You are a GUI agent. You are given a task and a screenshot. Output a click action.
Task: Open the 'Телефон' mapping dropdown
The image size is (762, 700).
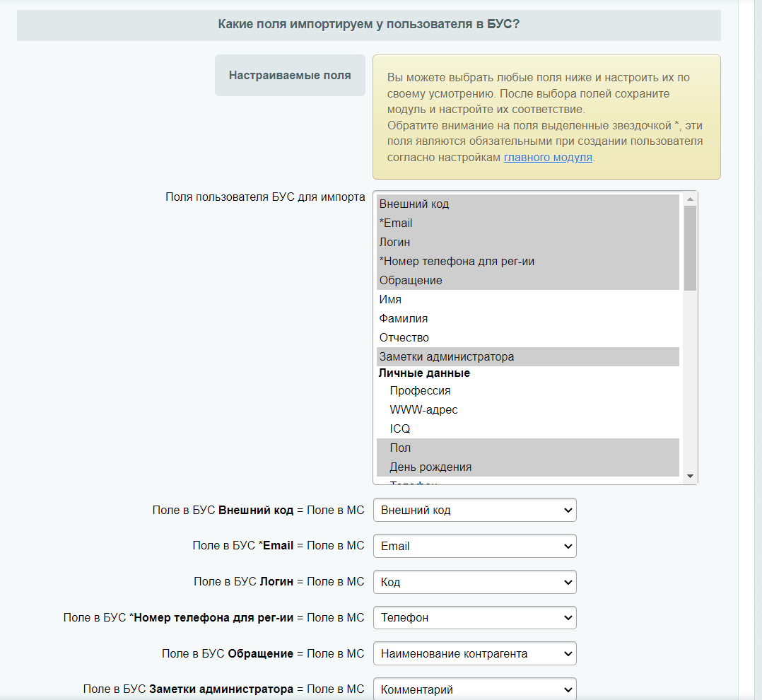[475, 618]
